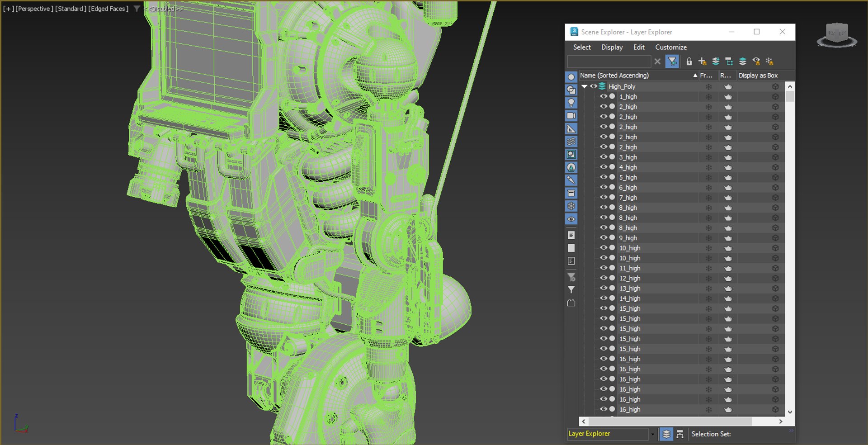Viewport: 868px width, 445px height.
Task: Toggle visibility eye of 3_high object
Action: 603,157
